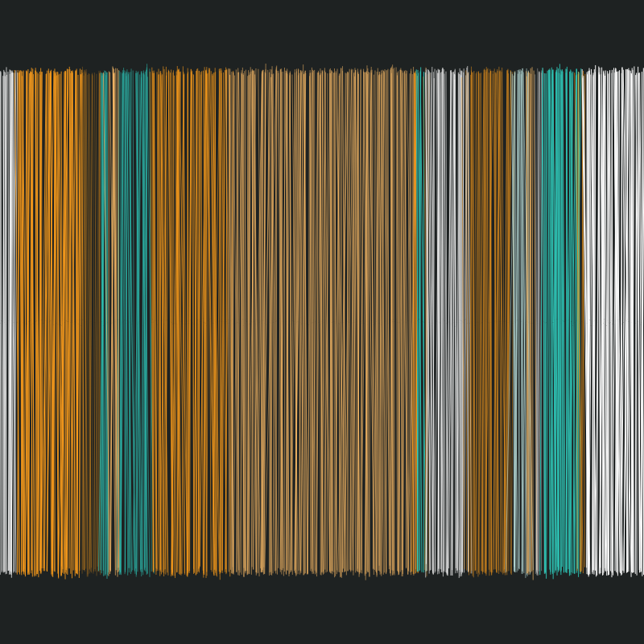644x644 pixels.
Task: Click the jagged bottom edge of right teal band
Action: point(559,572)
